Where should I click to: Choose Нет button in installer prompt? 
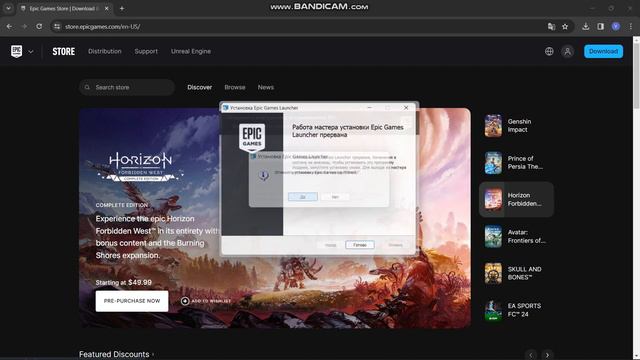click(x=335, y=197)
